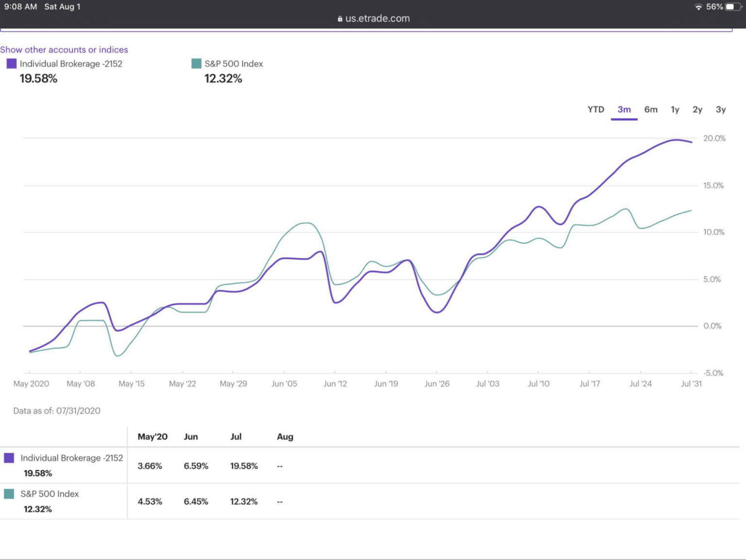The height and width of the screenshot is (560, 746).
Task: Select the 1y performance tab
Action: [675, 109]
